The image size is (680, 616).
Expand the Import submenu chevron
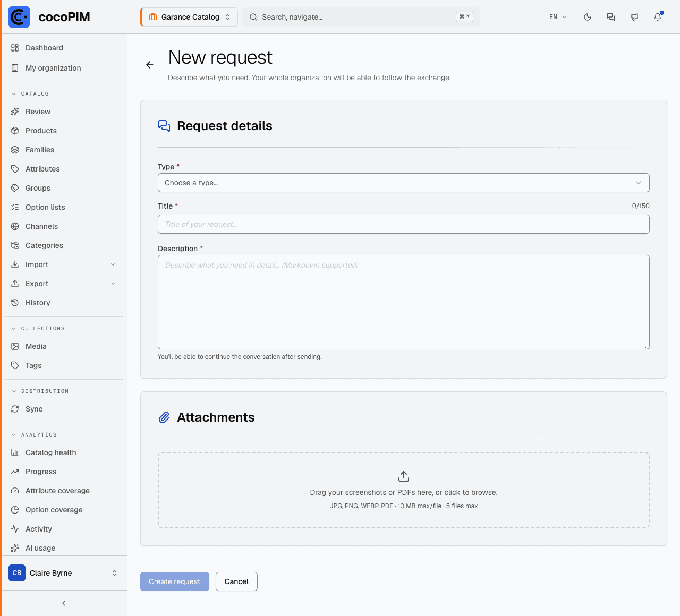pos(113,264)
